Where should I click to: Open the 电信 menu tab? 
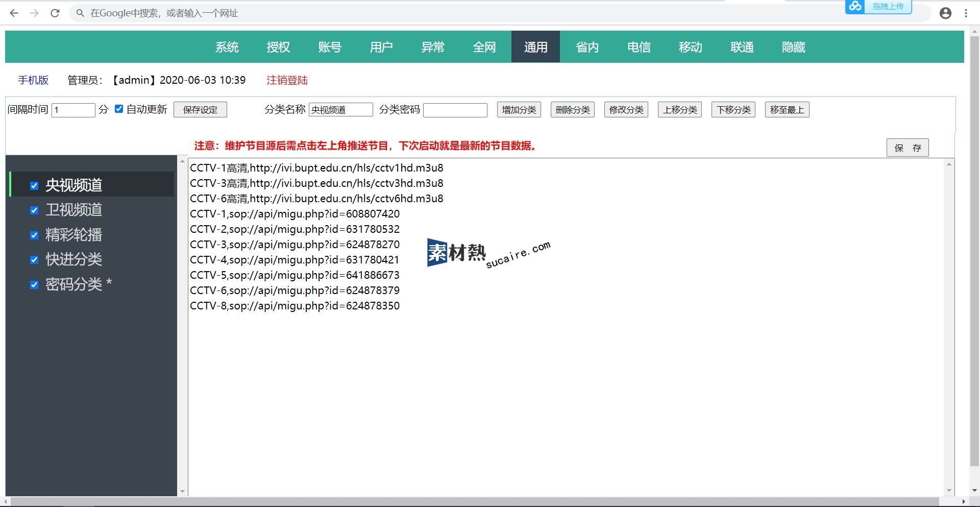[639, 47]
